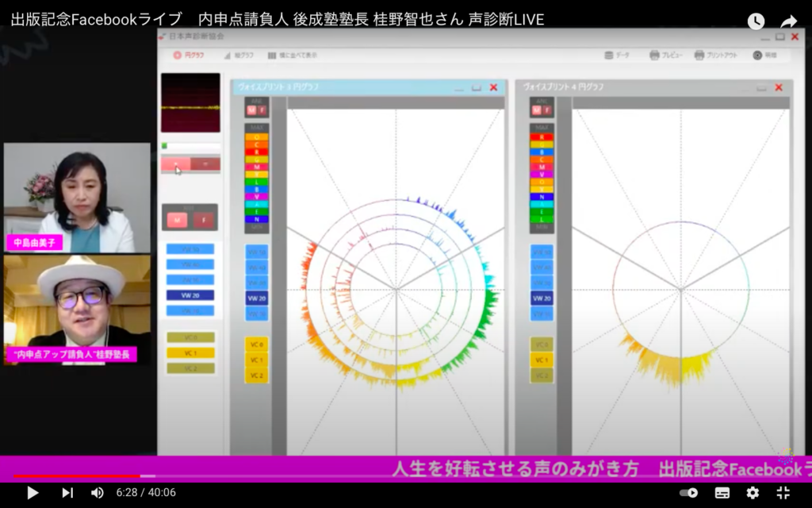The image size is (812, 508).
Task: Click dark blue N swatch in Voiceprint 4
Action: [542, 197]
